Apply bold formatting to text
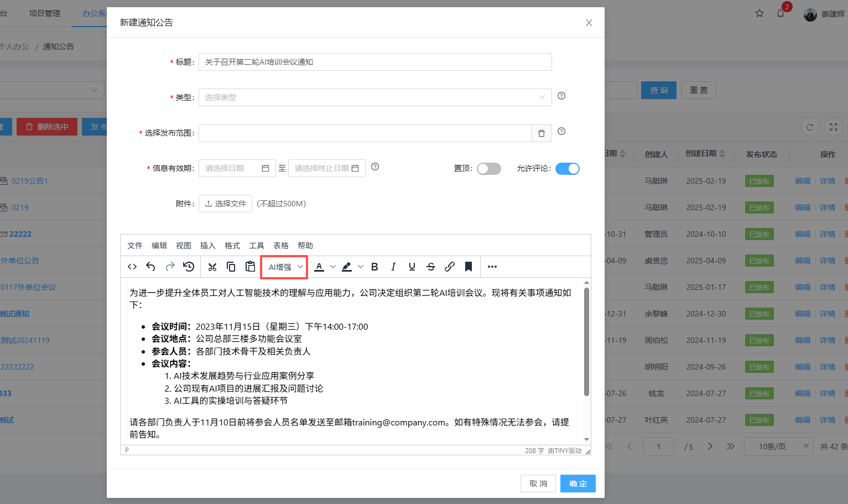 [x=374, y=267]
